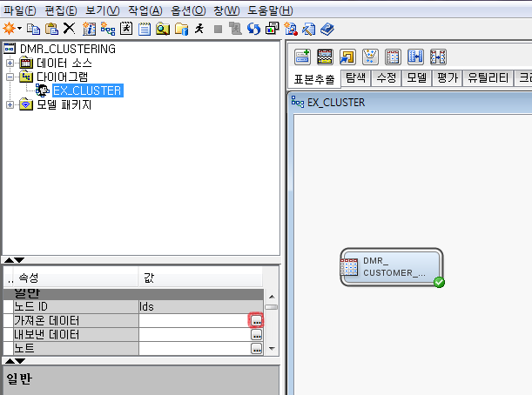Select the 데이터 소스 folder
532x395 pixels.
(x=64, y=63)
